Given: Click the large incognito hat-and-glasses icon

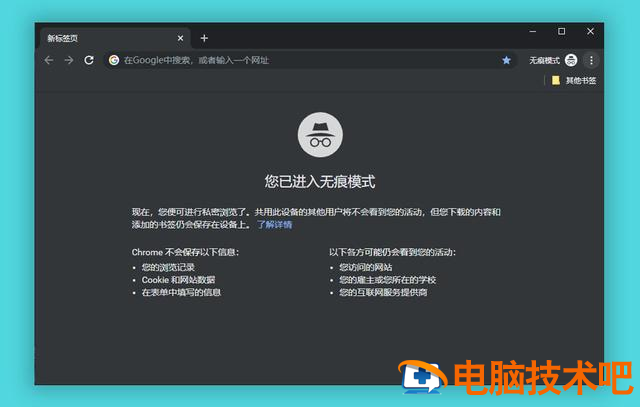Looking at the screenshot, I should [320, 135].
